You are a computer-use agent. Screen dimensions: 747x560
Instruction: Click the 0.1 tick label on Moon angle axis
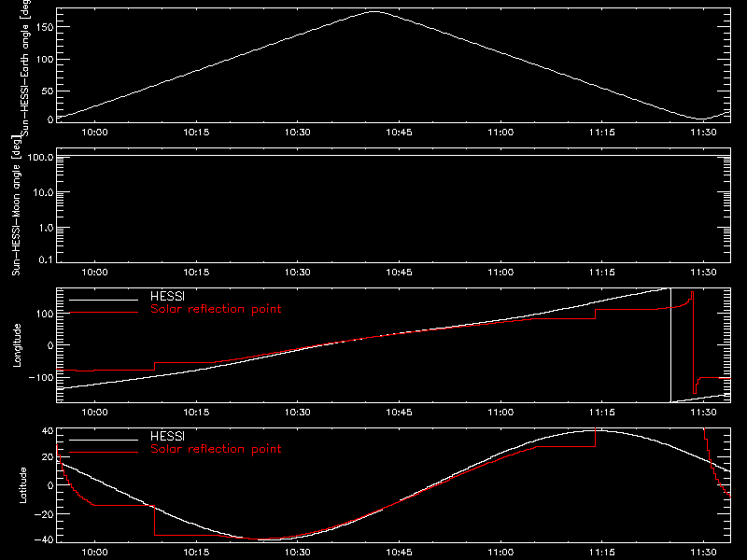[46, 260]
